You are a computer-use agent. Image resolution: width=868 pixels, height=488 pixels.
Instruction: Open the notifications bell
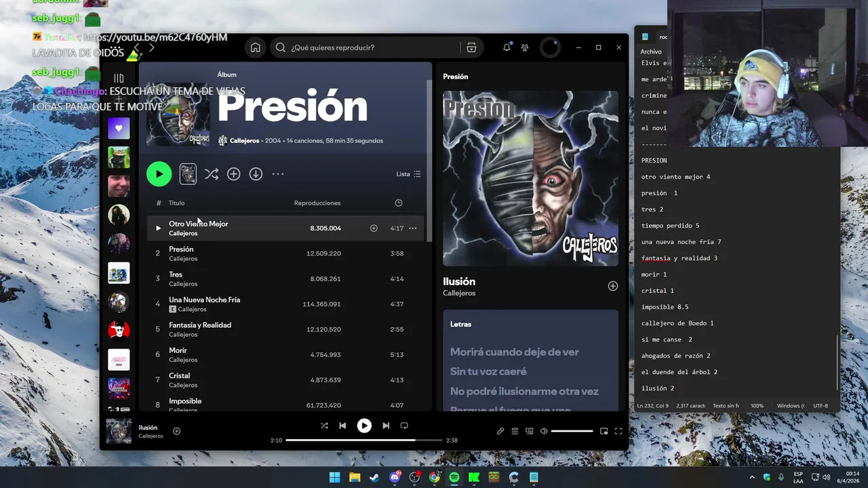coord(507,47)
